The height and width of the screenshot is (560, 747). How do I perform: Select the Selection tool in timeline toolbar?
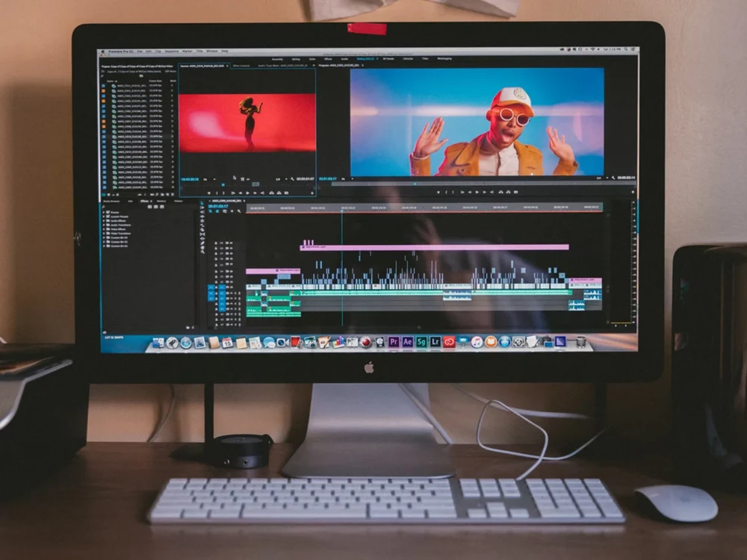[x=202, y=203]
